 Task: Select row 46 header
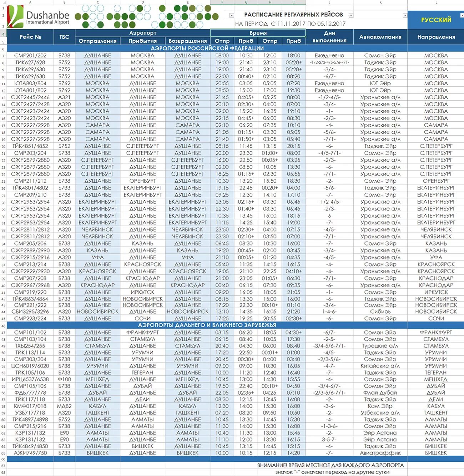click(3, 325)
